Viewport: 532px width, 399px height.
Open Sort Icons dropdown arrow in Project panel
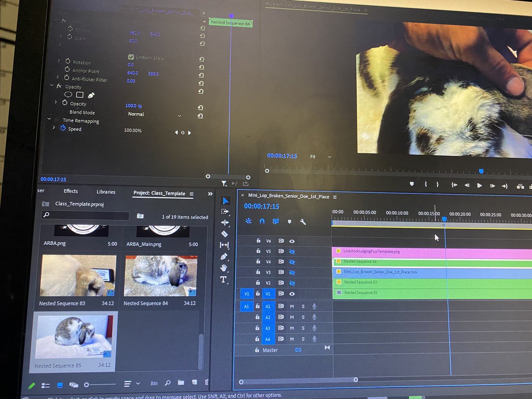(x=138, y=384)
